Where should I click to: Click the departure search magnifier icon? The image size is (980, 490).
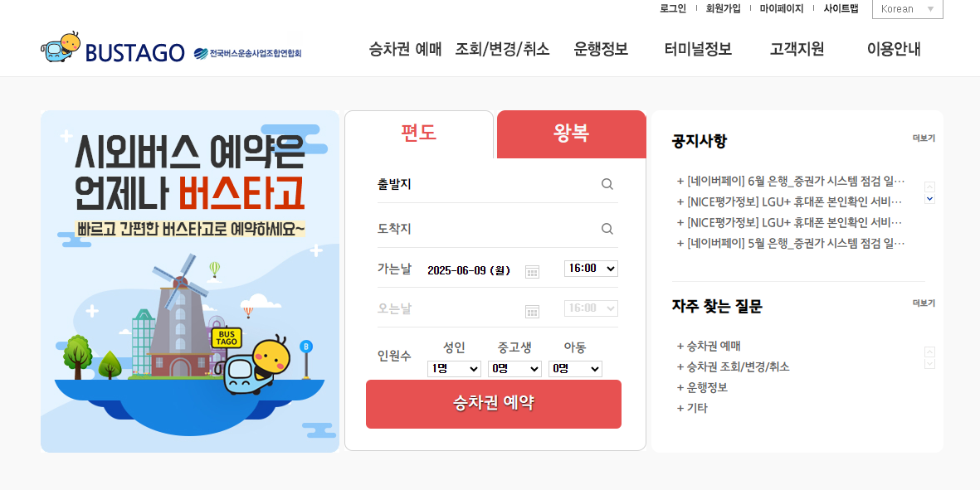click(x=607, y=184)
